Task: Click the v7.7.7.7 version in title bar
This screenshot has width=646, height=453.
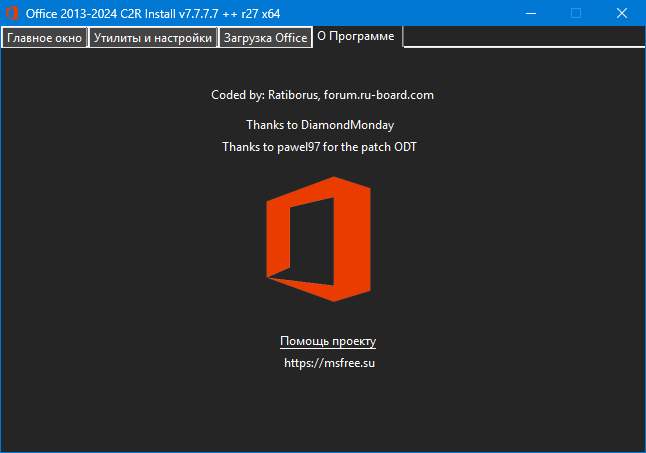Action: click(x=198, y=13)
